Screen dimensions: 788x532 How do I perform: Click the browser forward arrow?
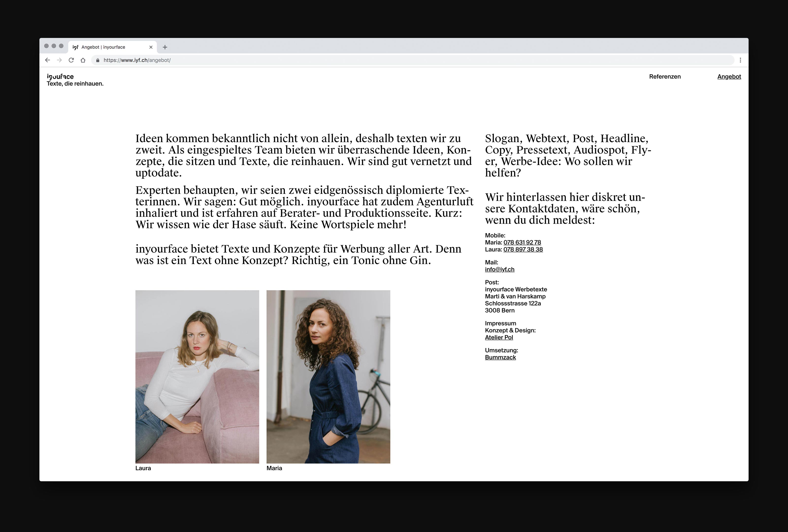[59, 60]
